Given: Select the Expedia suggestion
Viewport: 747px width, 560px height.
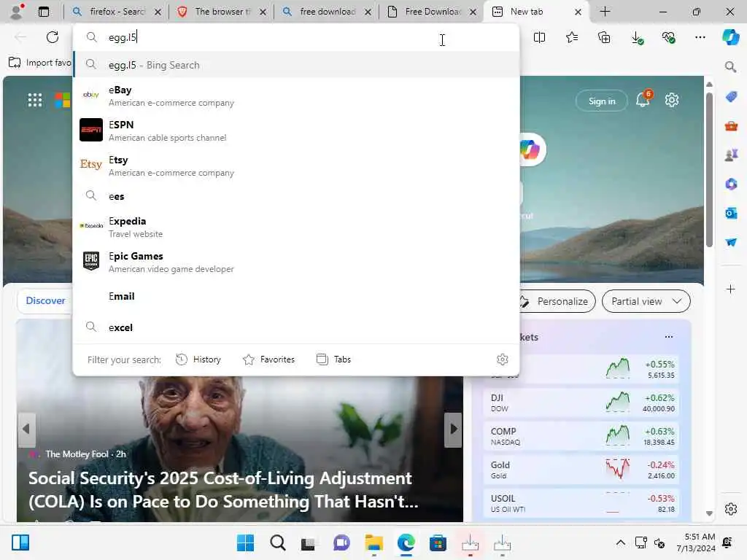Looking at the screenshot, I should coord(296,227).
